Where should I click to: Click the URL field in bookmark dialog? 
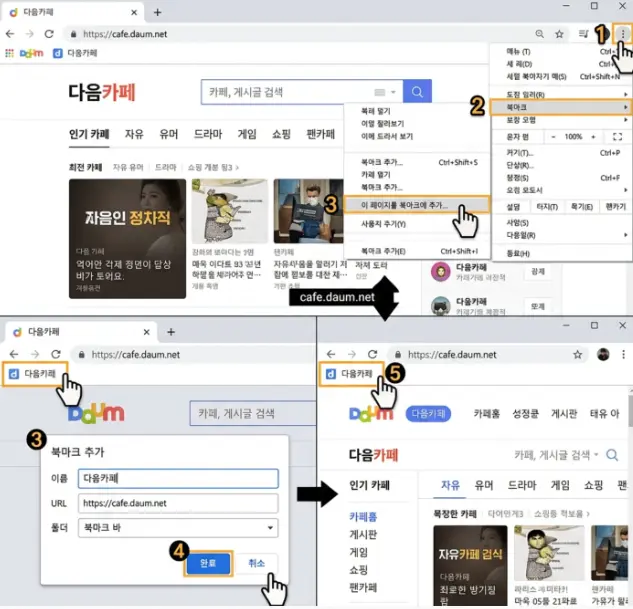pyautogui.click(x=178, y=503)
